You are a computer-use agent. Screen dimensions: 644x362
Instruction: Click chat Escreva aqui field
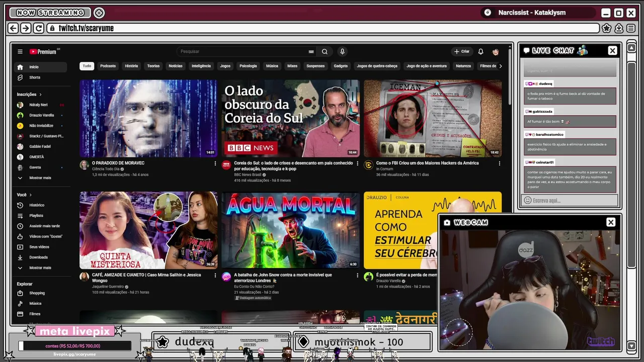570,200
